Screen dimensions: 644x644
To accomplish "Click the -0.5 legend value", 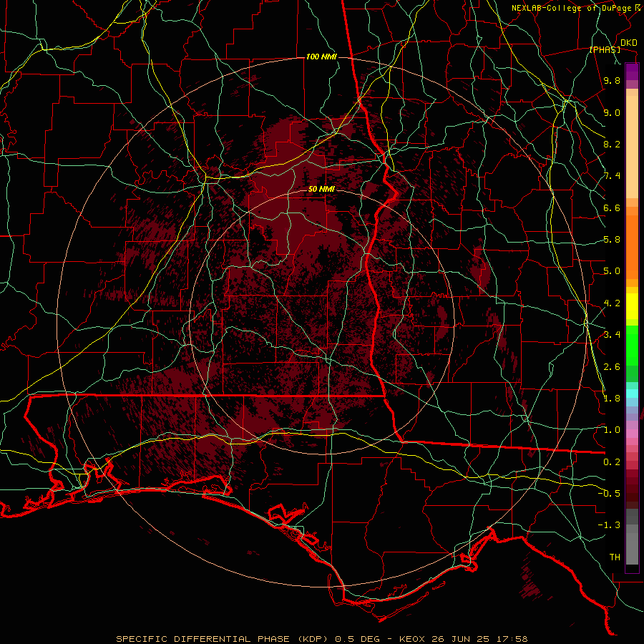I will (x=609, y=494).
